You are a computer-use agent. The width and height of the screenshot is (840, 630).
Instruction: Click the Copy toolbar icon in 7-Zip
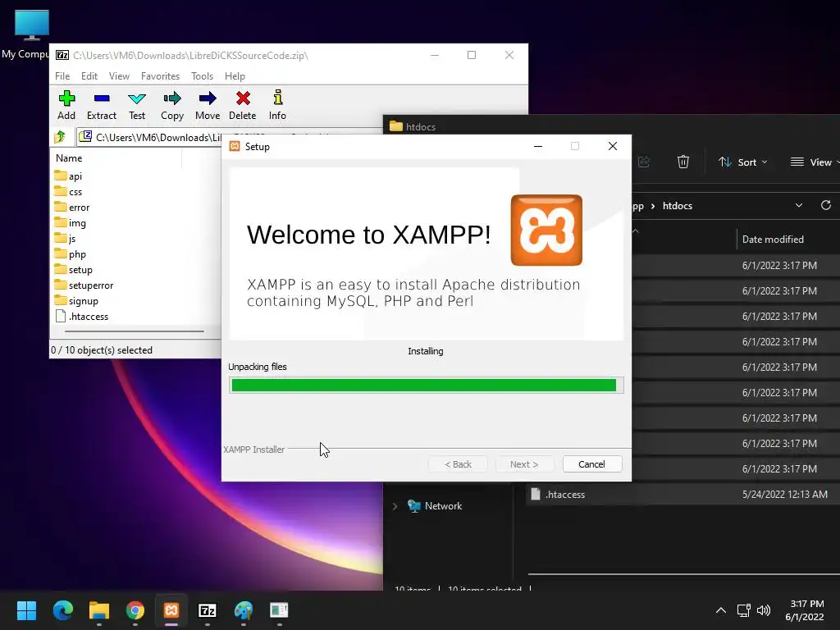172,98
